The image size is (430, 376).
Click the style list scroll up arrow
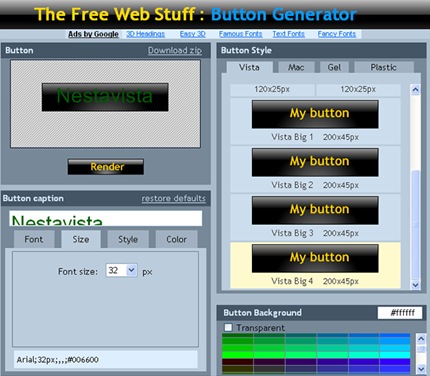415,89
